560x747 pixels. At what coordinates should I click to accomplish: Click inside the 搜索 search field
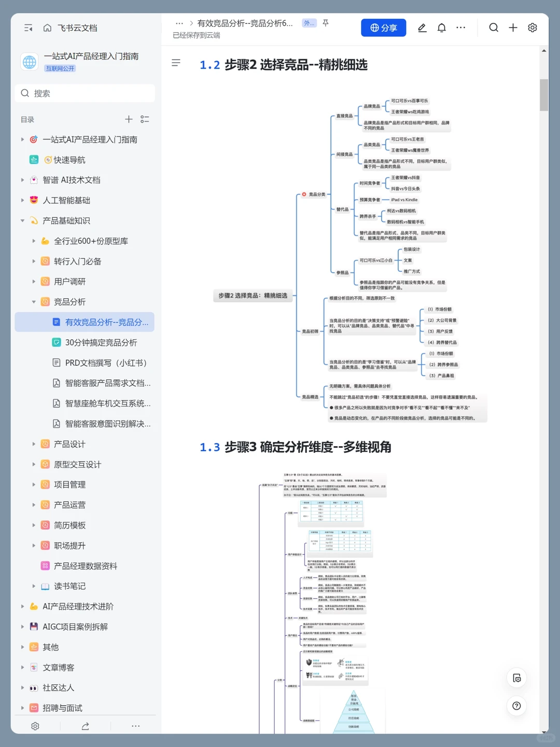pyautogui.click(x=85, y=93)
